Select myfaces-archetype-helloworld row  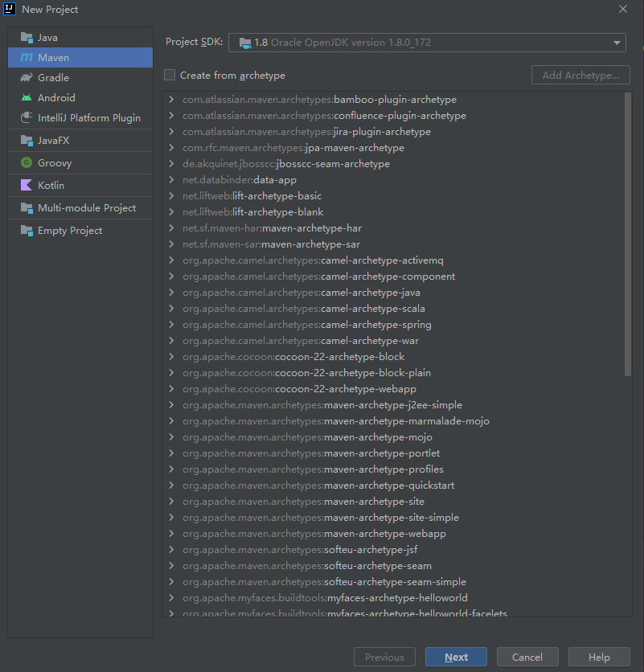[x=393, y=598]
